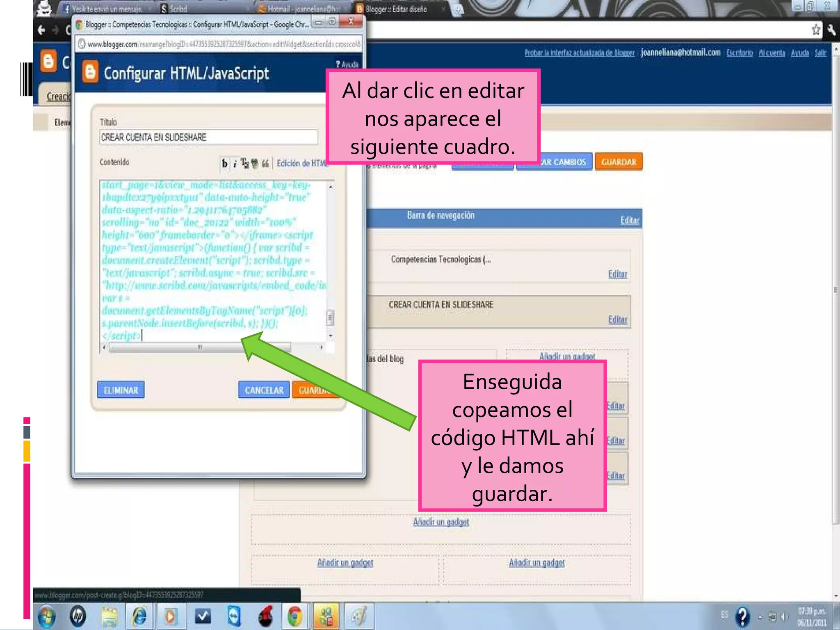Image resolution: width=840 pixels, height=630 pixels.
Task: Click the Ayuda link in top bar
Action: click(x=800, y=53)
